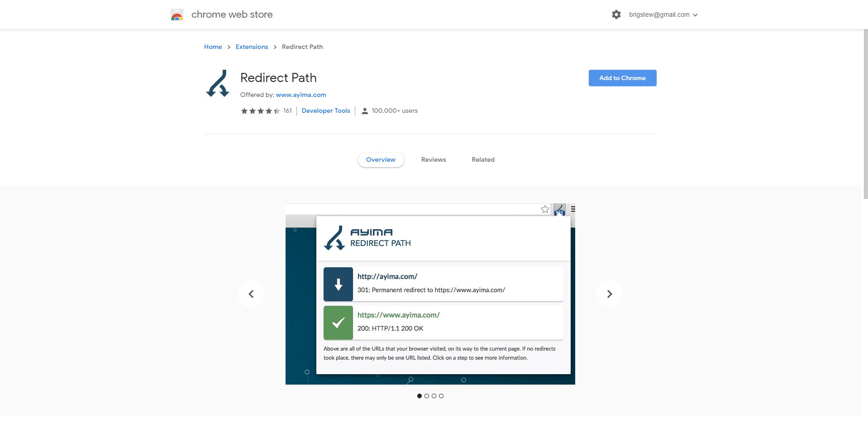Screen dimensions: 868x424
Task: Click the Redirect Path title heading
Action: 278,78
